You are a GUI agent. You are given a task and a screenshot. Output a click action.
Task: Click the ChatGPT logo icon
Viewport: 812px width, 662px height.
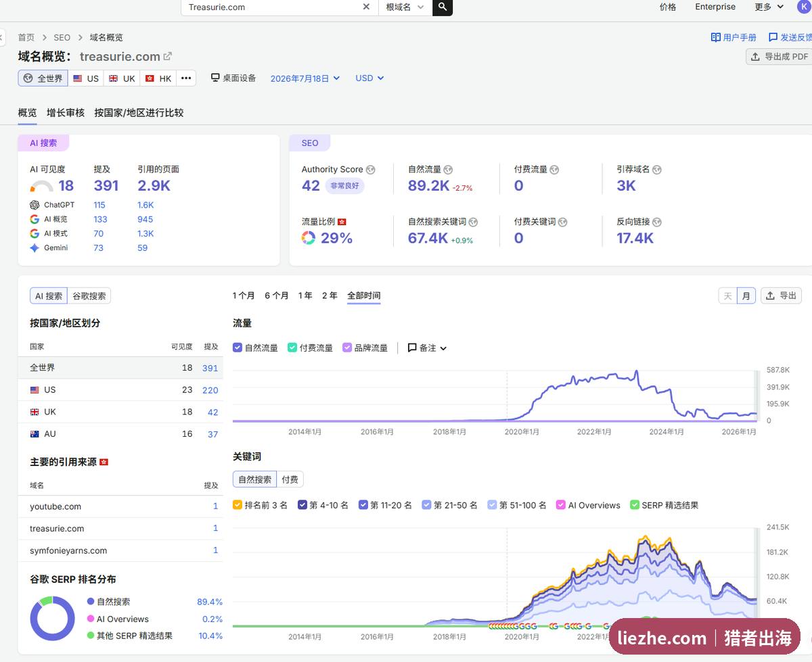coord(35,205)
